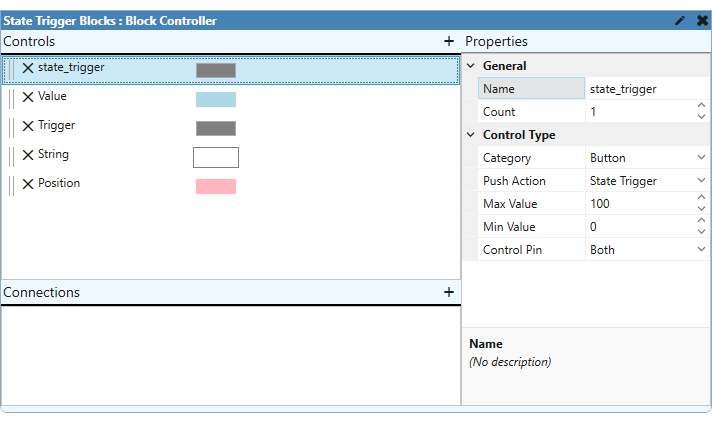The width and height of the screenshot is (712, 439).
Task: Decrease the Max Value with down arrow
Action: [701, 209]
